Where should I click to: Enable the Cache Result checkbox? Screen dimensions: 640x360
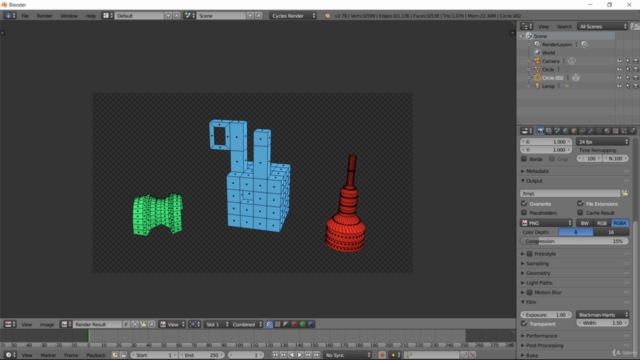[580, 213]
